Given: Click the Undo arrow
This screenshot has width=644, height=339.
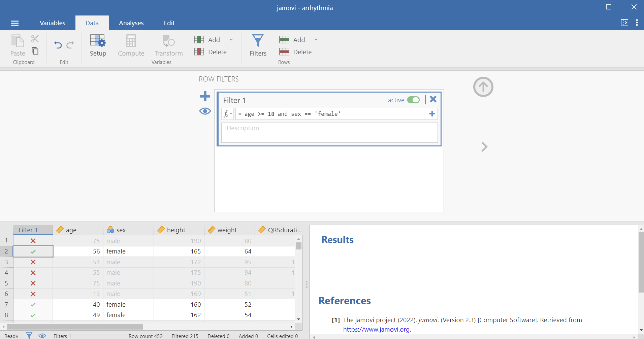Looking at the screenshot, I should click(x=58, y=45).
